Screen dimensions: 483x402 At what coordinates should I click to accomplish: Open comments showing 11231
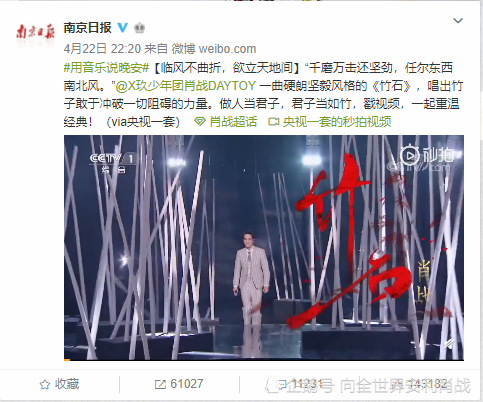pyautogui.click(x=300, y=384)
